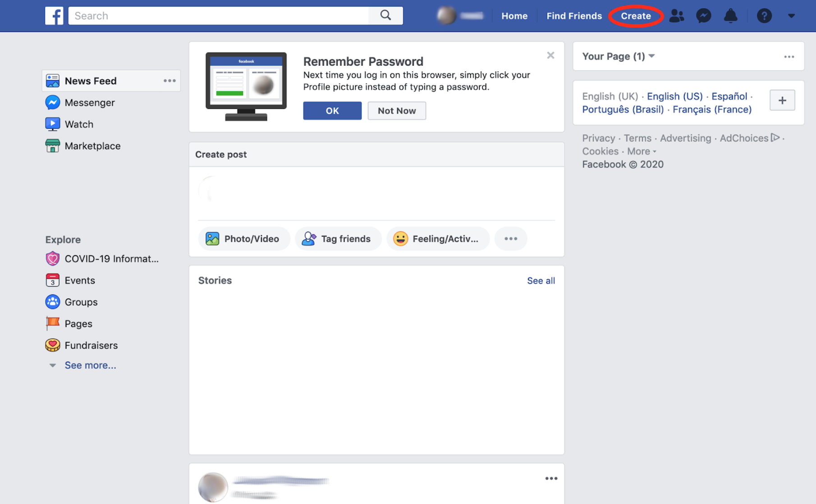Open options ellipsis on feed post

(551, 478)
